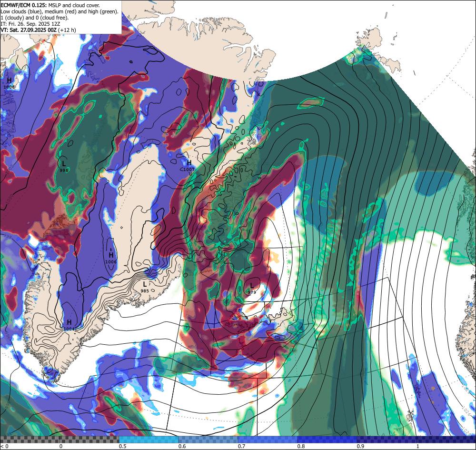
Task: Click the '0.8' colorbar label
Action: (301, 446)
